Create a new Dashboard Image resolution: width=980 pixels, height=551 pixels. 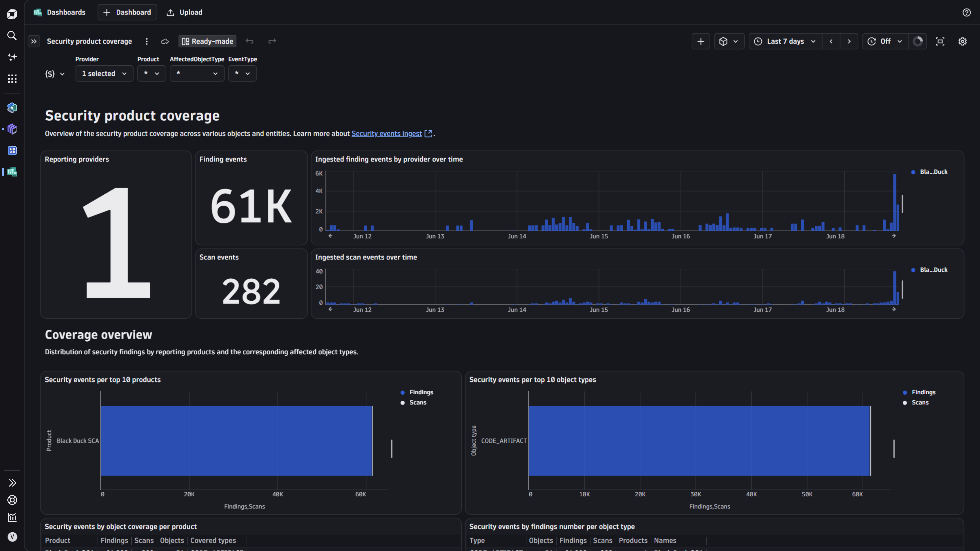(127, 12)
